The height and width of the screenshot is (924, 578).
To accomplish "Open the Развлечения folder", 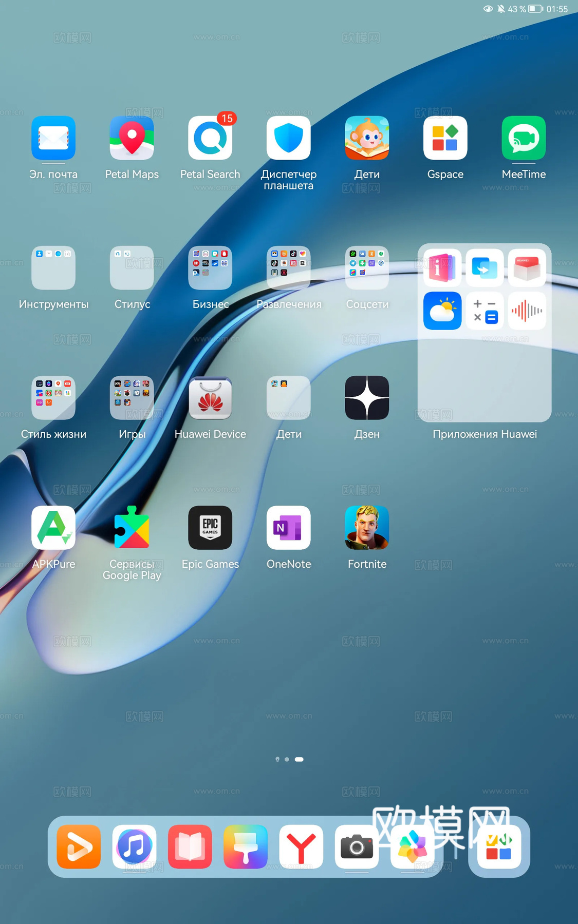I will (289, 268).
